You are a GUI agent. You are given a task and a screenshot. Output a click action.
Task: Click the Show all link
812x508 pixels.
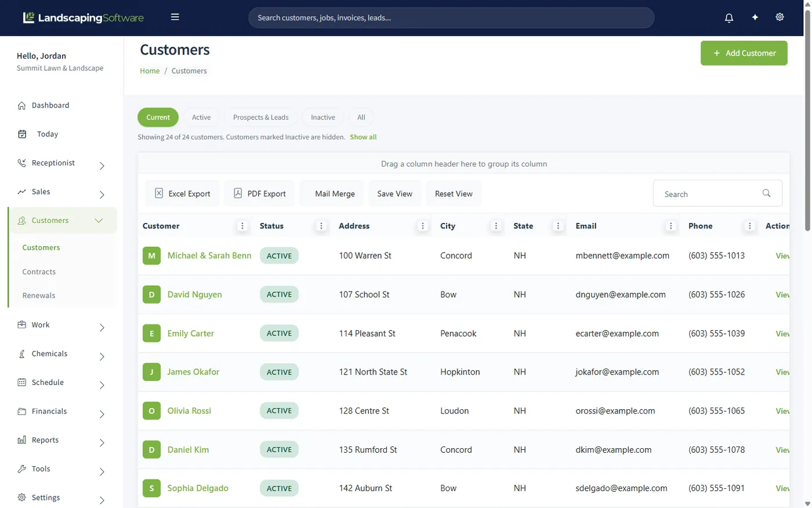(x=363, y=137)
